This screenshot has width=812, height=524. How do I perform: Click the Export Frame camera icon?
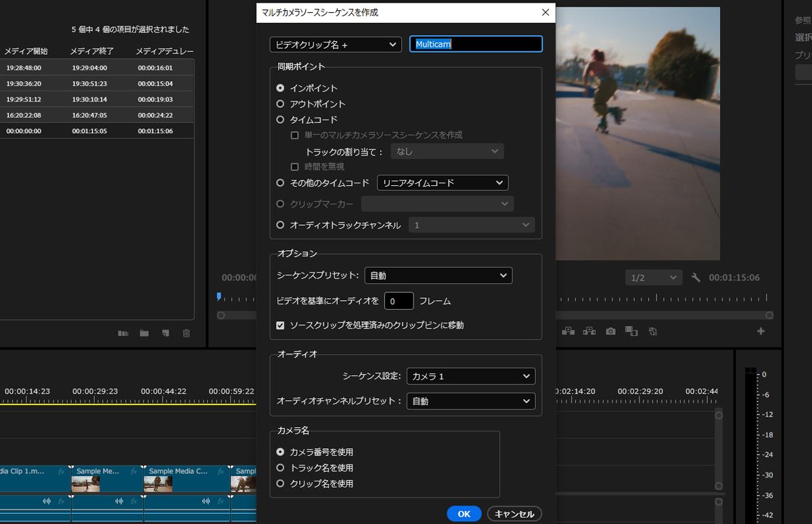click(611, 331)
